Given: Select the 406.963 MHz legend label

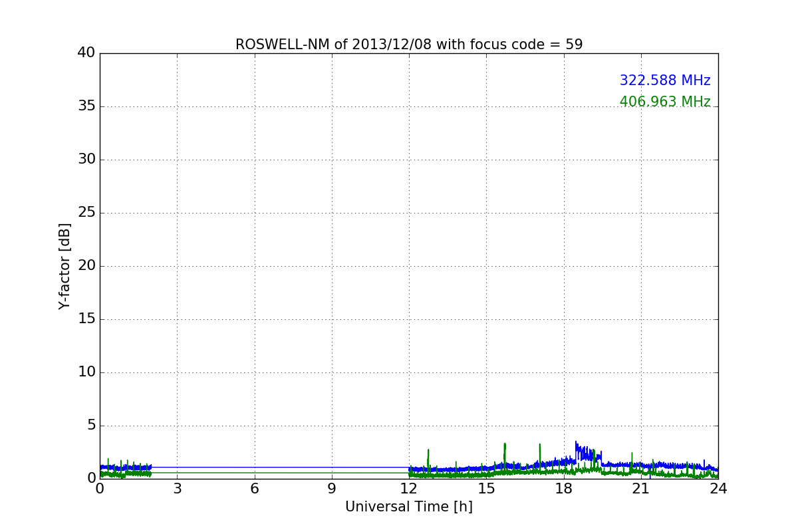Looking at the screenshot, I should click(665, 102).
